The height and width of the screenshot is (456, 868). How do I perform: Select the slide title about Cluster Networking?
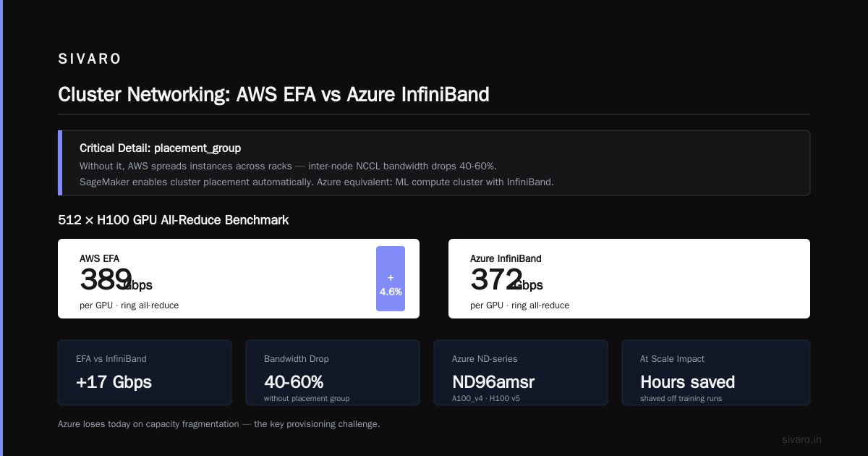273,94
